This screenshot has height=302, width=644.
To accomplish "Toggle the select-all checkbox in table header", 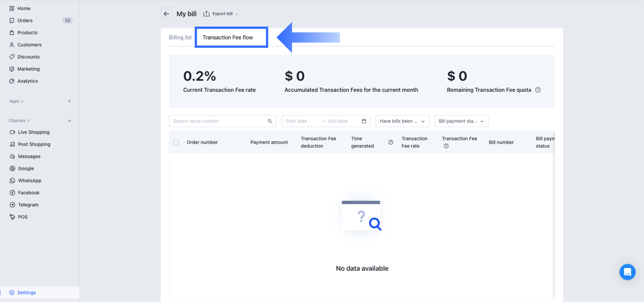I will [176, 142].
